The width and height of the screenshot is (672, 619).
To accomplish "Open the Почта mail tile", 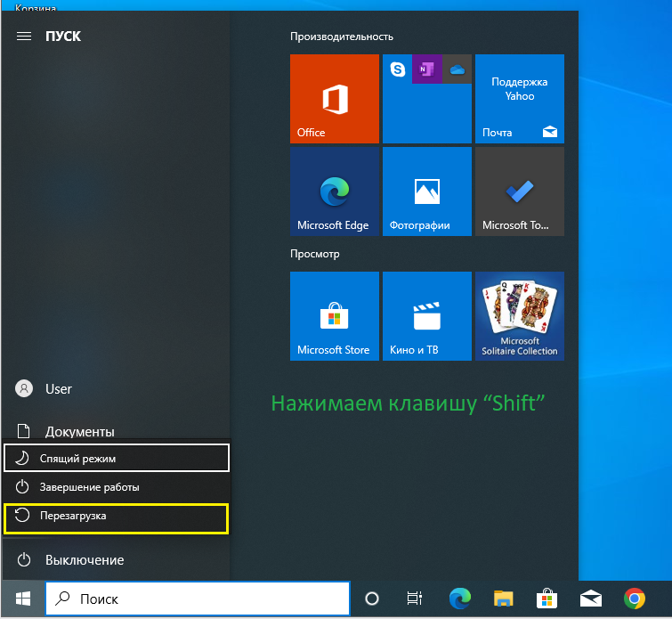I will [520, 99].
